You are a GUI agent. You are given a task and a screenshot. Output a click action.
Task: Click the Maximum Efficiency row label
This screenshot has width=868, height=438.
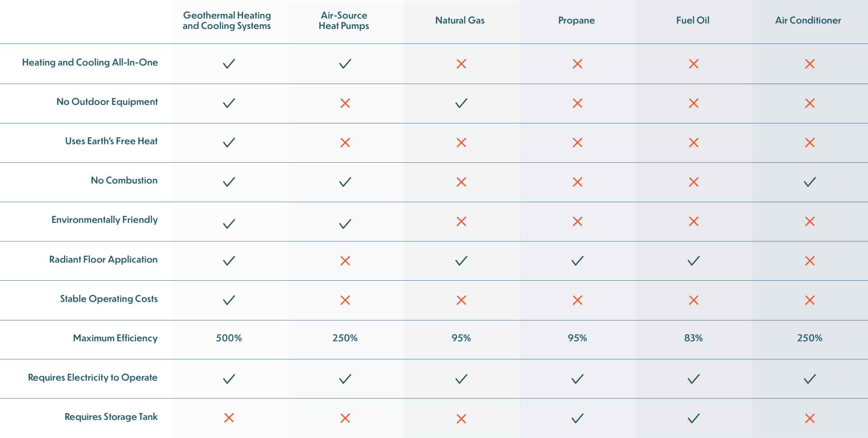(115, 338)
